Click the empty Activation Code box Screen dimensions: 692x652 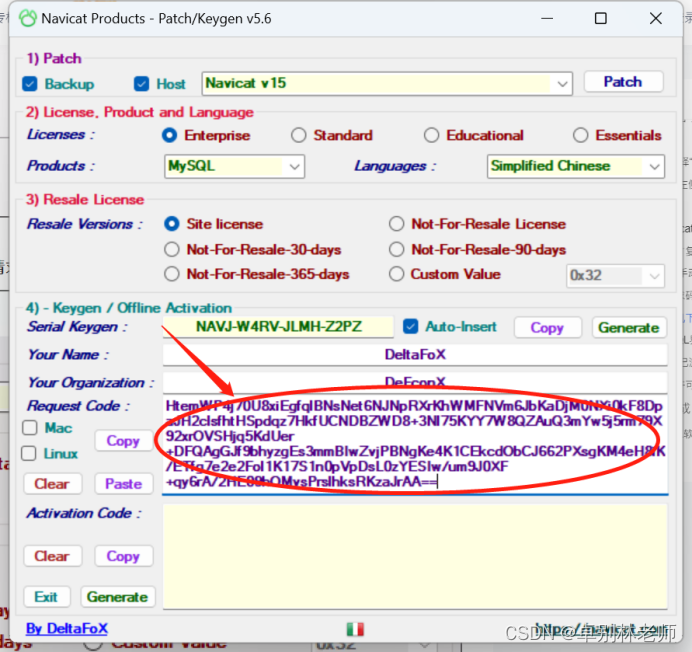click(x=415, y=557)
